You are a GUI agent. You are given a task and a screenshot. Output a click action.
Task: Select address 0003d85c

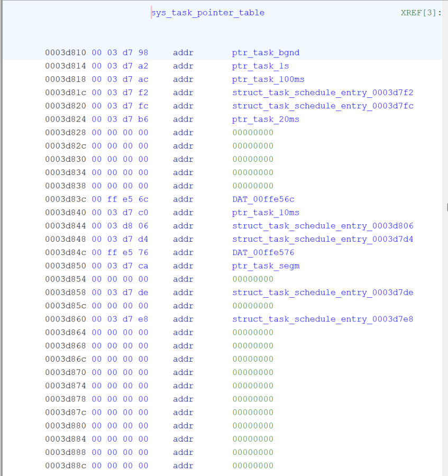(66, 306)
